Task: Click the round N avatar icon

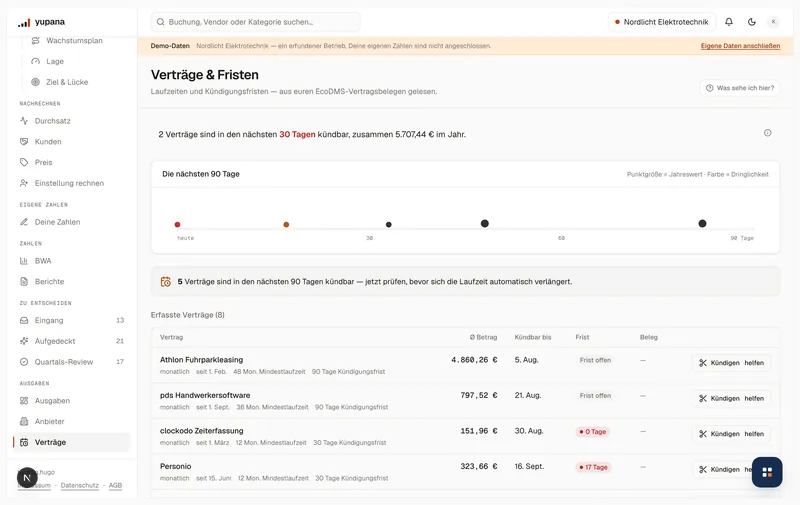Action: pyautogui.click(x=27, y=478)
